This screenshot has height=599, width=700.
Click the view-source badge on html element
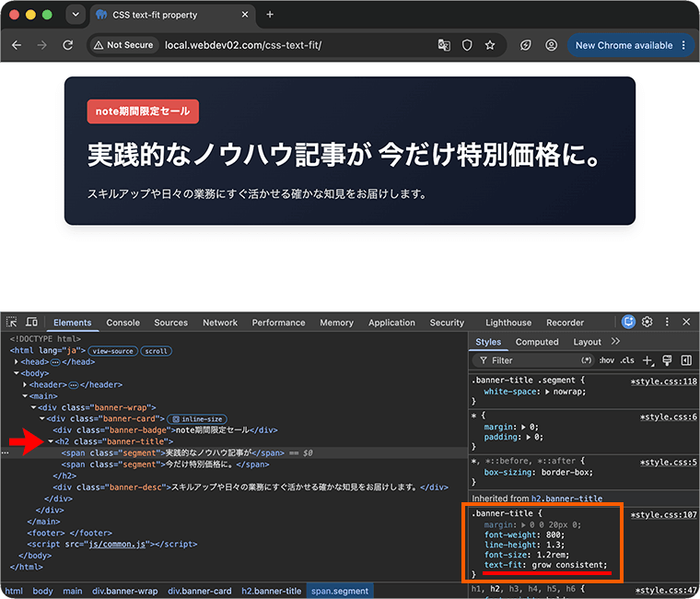pos(113,351)
